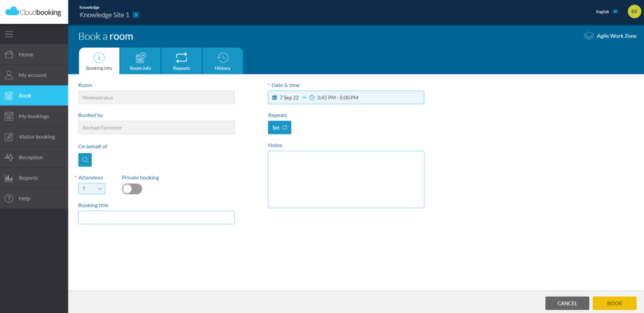Click the CANCEL button
644x313 pixels.
(567, 304)
